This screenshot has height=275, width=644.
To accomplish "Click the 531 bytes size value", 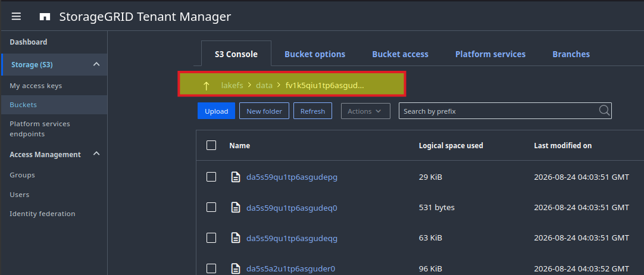I will click(x=437, y=208).
